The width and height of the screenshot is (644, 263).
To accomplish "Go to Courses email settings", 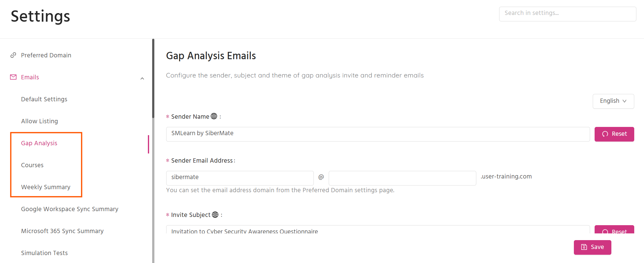I will (32, 165).
